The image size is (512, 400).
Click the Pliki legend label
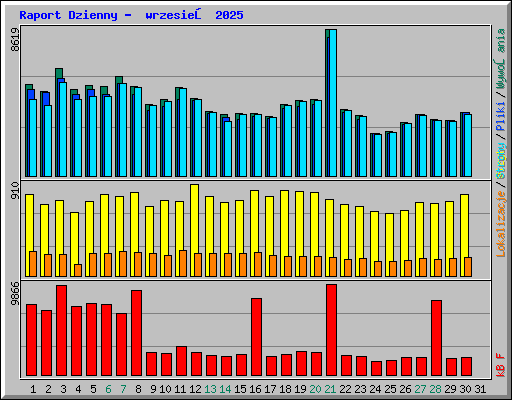501,117
